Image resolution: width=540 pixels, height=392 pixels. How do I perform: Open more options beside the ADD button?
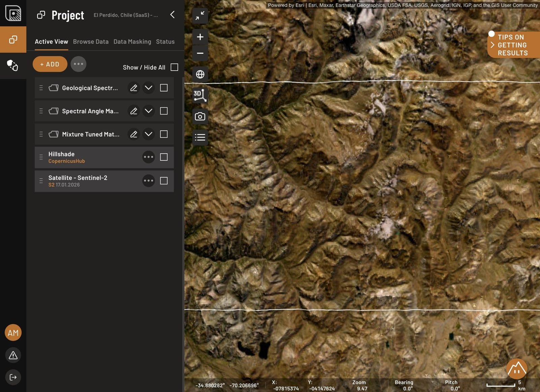pos(78,64)
